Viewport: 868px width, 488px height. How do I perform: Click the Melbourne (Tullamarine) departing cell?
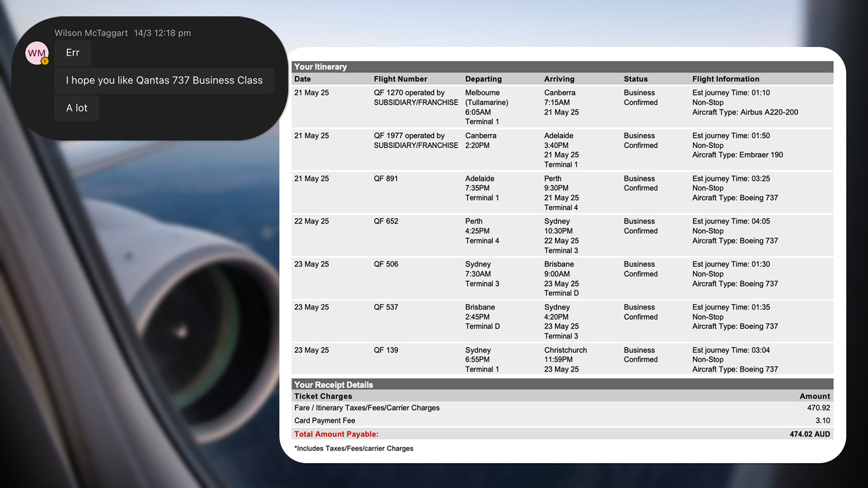(486, 107)
